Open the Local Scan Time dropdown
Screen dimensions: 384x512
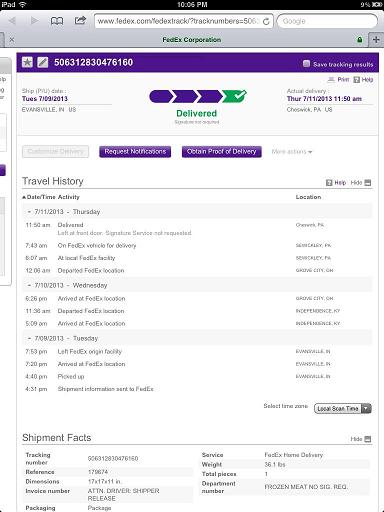point(343,408)
